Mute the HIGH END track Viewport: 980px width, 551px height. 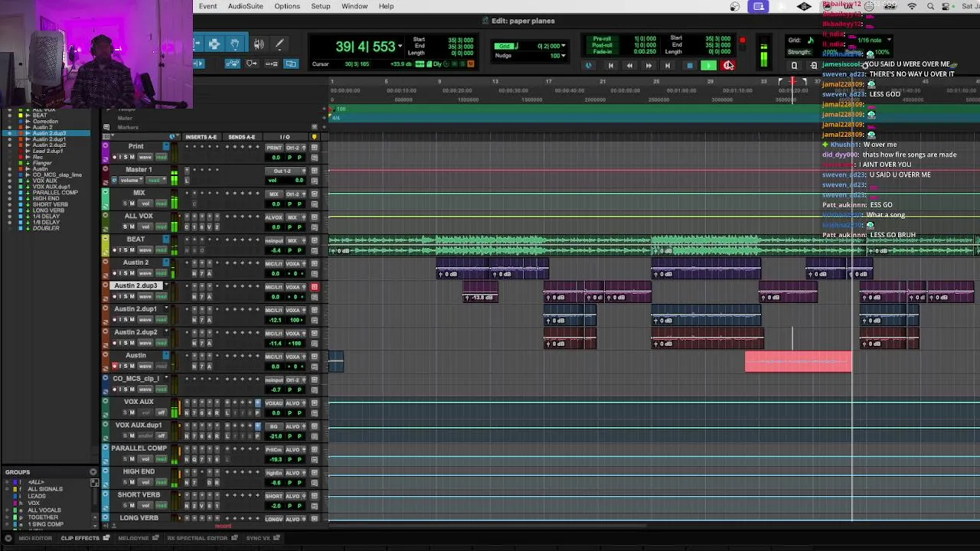132,483
